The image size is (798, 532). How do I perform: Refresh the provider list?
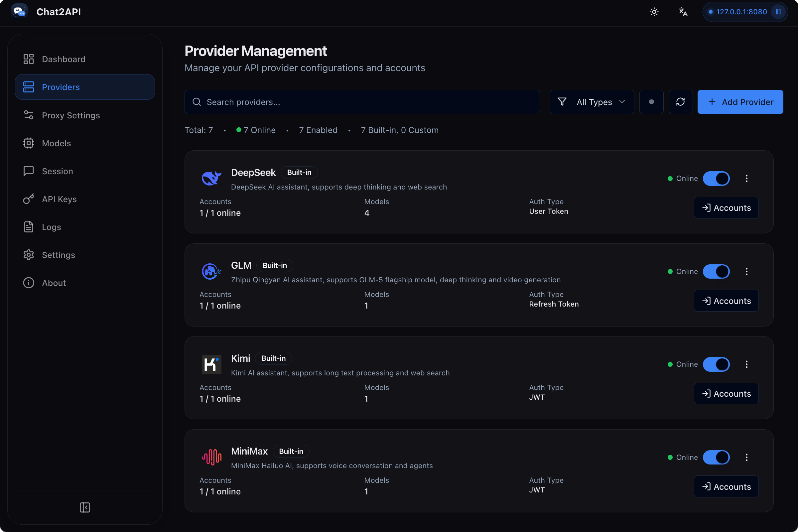tap(680, 102)
